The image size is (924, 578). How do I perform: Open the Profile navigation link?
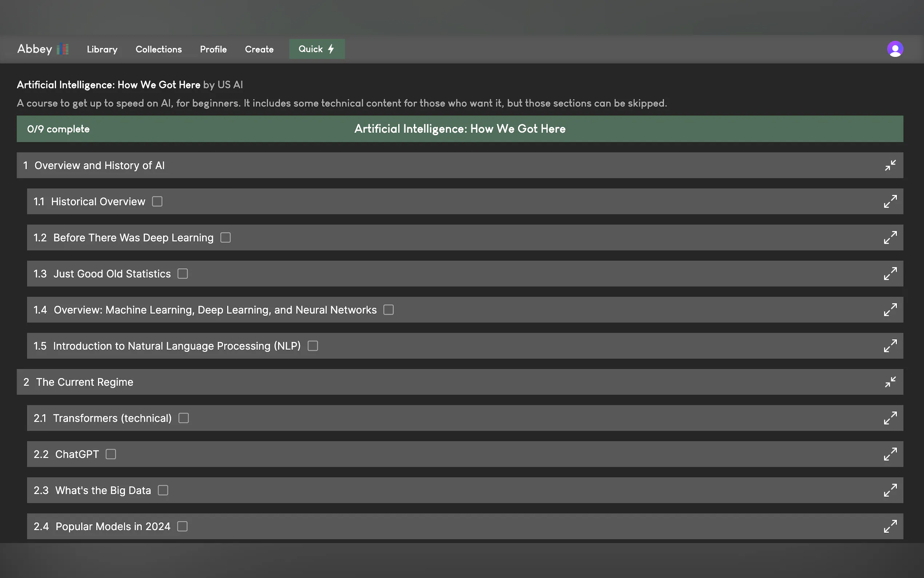pyautogui.click(x=213, y=49)
